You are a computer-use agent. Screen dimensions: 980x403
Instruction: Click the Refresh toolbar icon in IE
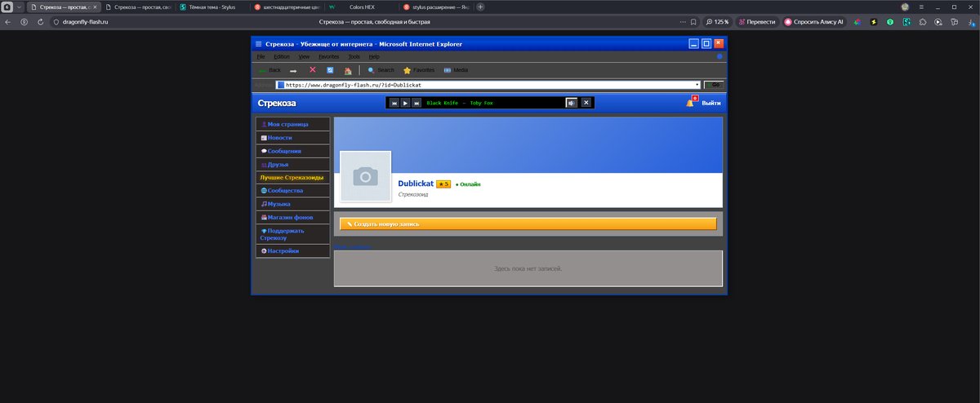pos(330,70)
